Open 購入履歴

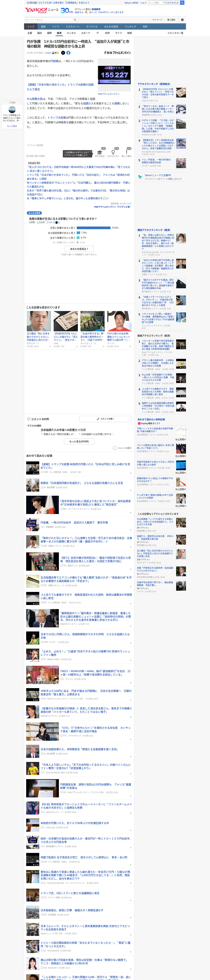point(171,20)
